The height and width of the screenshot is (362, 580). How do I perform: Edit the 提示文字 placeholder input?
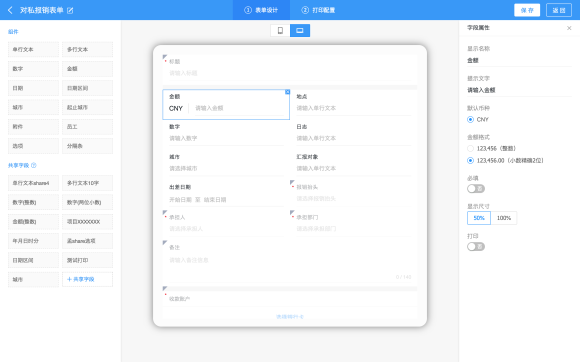click(x=519, y=90)
